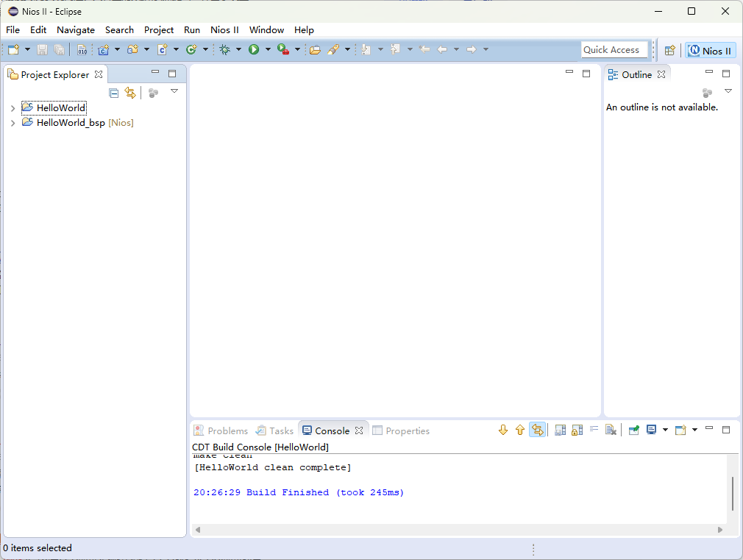This screenshot has height=560, width=743.
Task: Click the Save icon in the toolbar
Action: 42,49
